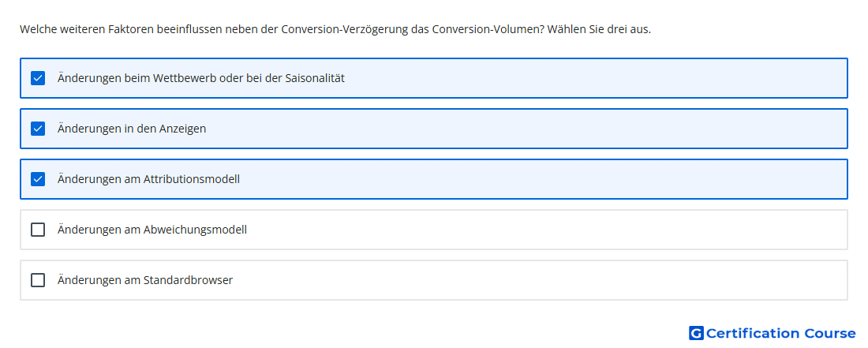Select the text 'Änderungen am Standardbrowser'
868x348 pixels.
point(145,280)
